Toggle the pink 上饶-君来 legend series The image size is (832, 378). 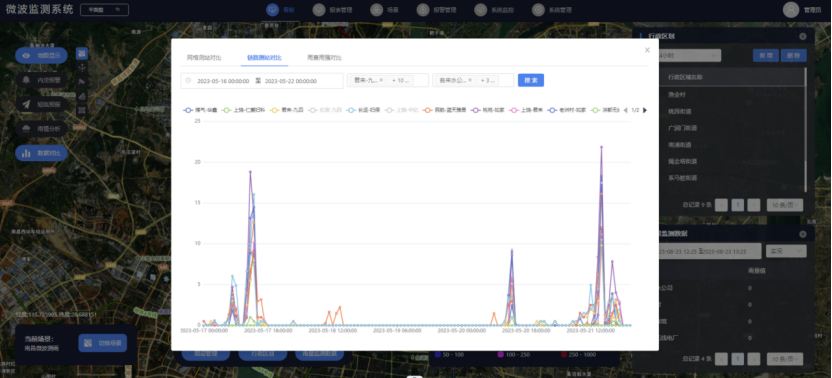(x=525, y=110)
